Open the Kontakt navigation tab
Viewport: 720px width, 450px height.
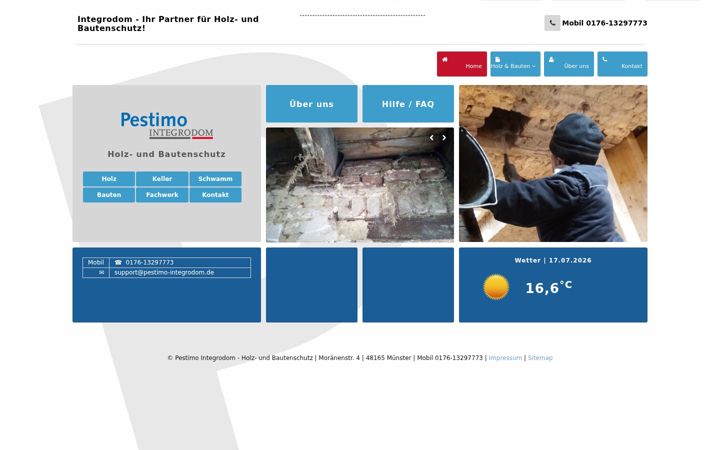coord(622,64)
